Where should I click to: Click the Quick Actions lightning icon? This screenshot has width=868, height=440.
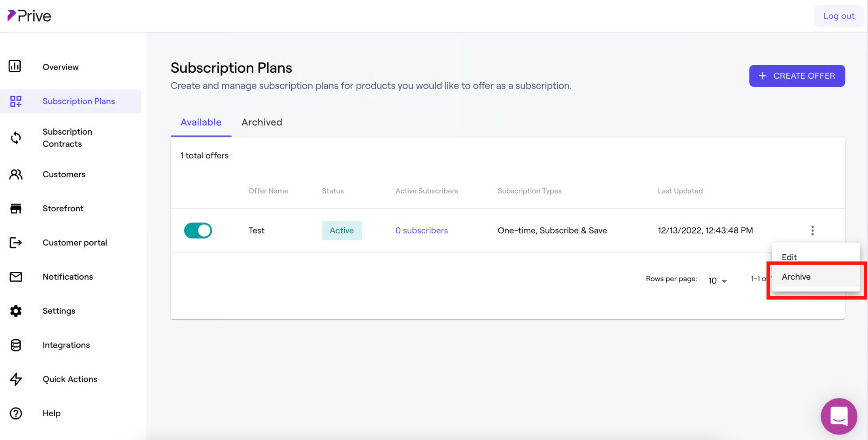tap(16, 379)
